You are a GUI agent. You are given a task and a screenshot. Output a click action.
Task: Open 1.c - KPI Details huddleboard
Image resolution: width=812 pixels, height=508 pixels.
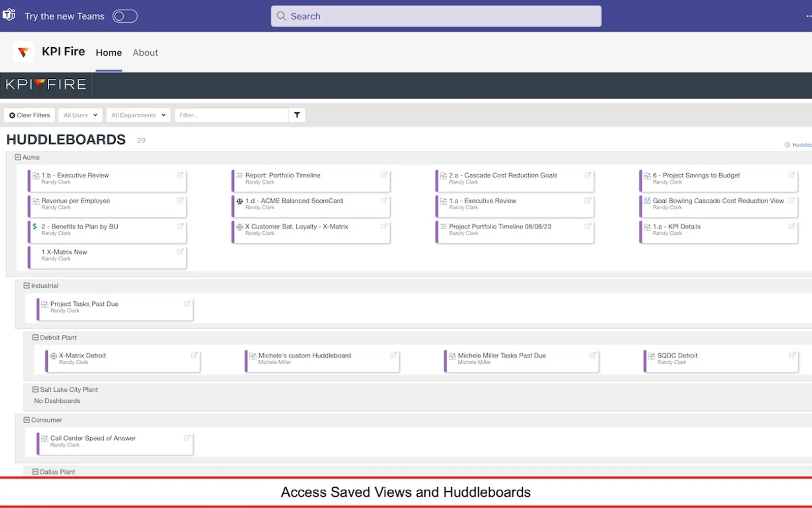(x=719, y=232)
